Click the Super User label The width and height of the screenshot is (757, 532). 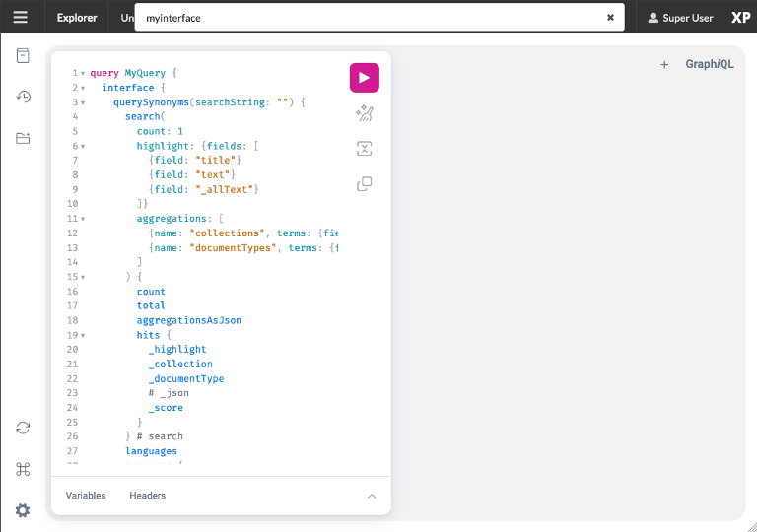click(687, 18)
